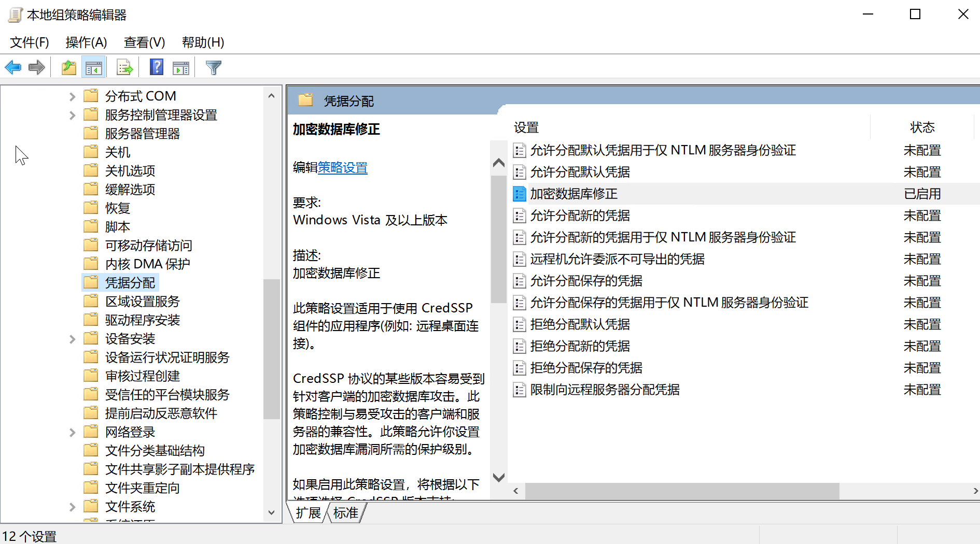Screen dimensions: 980x544
Task: Click the Forward arrow toolbar icon
Action: (37, 67)
